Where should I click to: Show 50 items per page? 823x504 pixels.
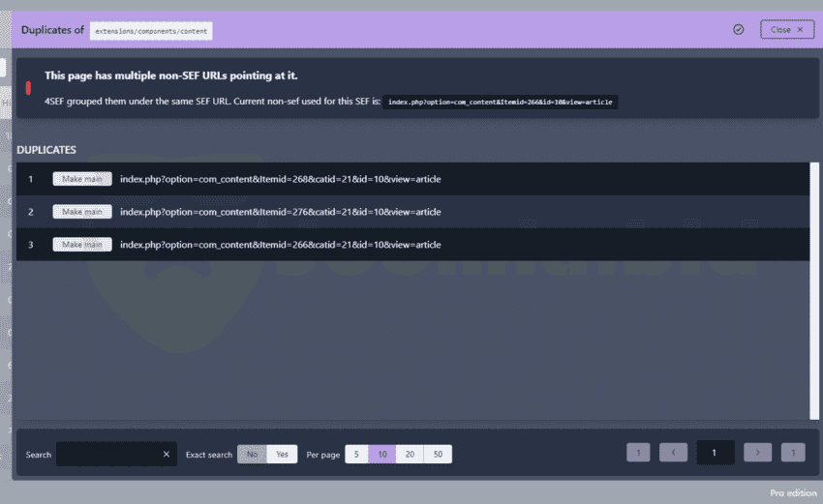(x=438, y=455)
